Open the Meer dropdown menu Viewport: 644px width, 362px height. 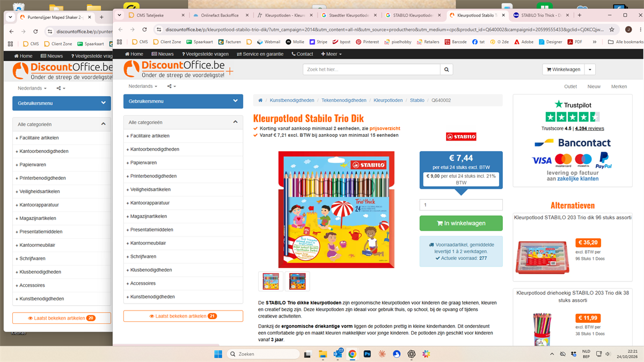[x=331, y=54]
